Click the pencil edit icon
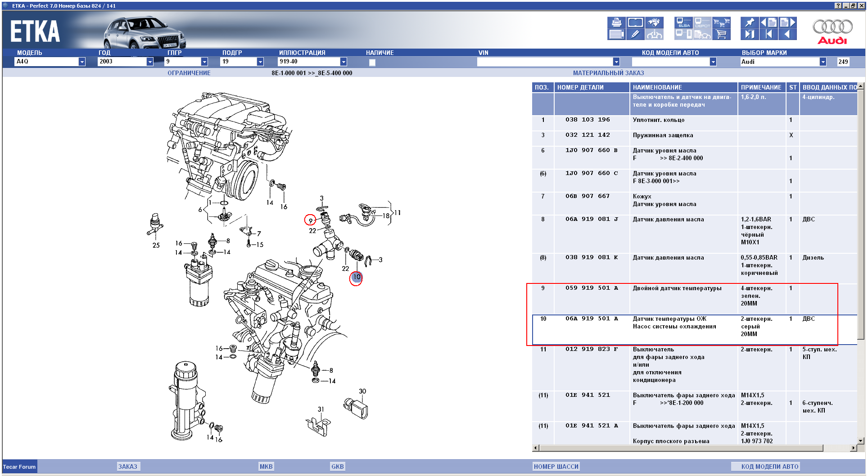Viewport: 868px width, 476px height. click(635, 34)
